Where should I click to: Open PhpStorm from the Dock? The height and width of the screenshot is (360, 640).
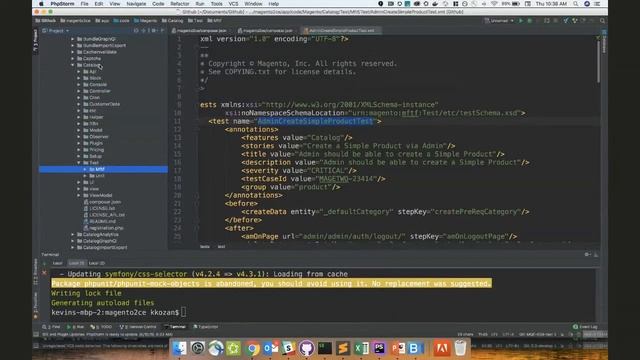tap(379, 348)
